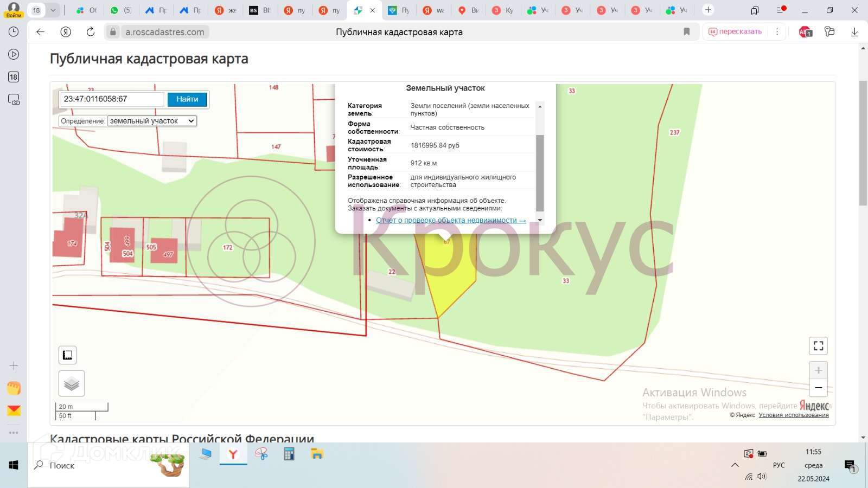Select the 'Частная собственность' ownership text
The width and height of the screenshot is (868, 488).
tap(448, 127)
